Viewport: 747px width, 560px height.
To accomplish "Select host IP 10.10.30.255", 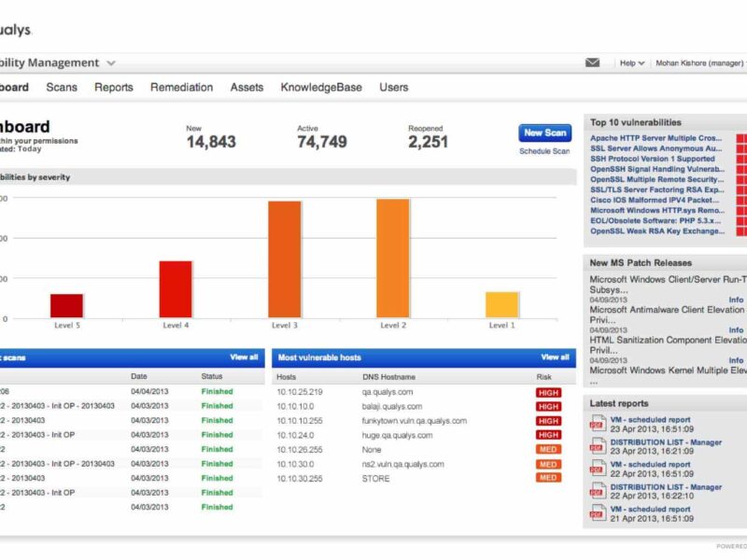I will click(x=300, y=479).
